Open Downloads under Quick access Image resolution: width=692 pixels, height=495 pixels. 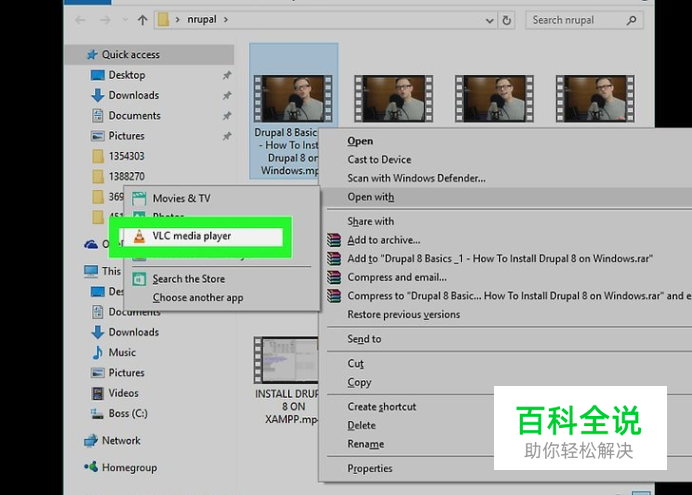[134, 95]
